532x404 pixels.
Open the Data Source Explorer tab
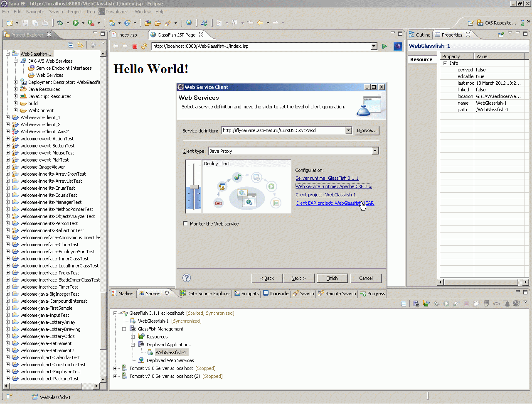(205, 294)
